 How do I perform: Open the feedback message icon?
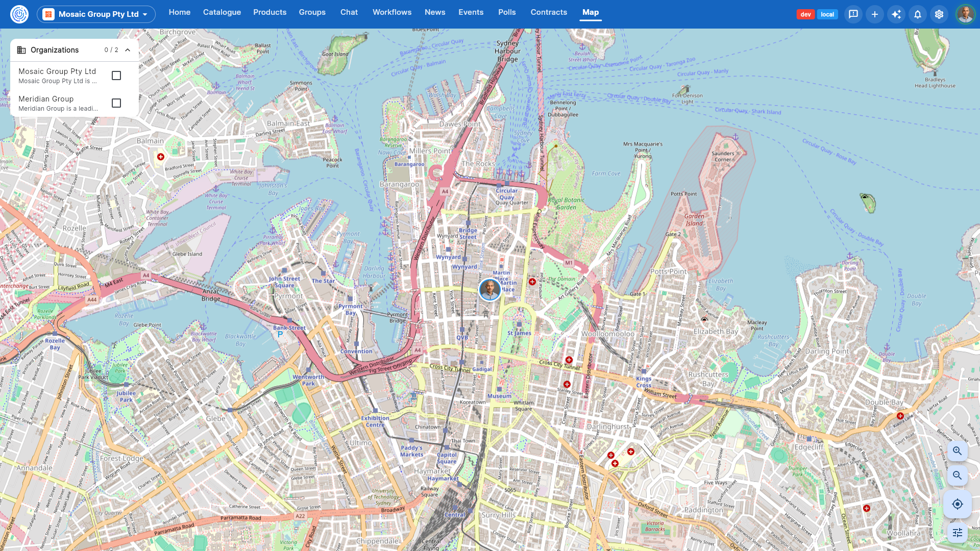pyautogui.click(x=853, y=14)
